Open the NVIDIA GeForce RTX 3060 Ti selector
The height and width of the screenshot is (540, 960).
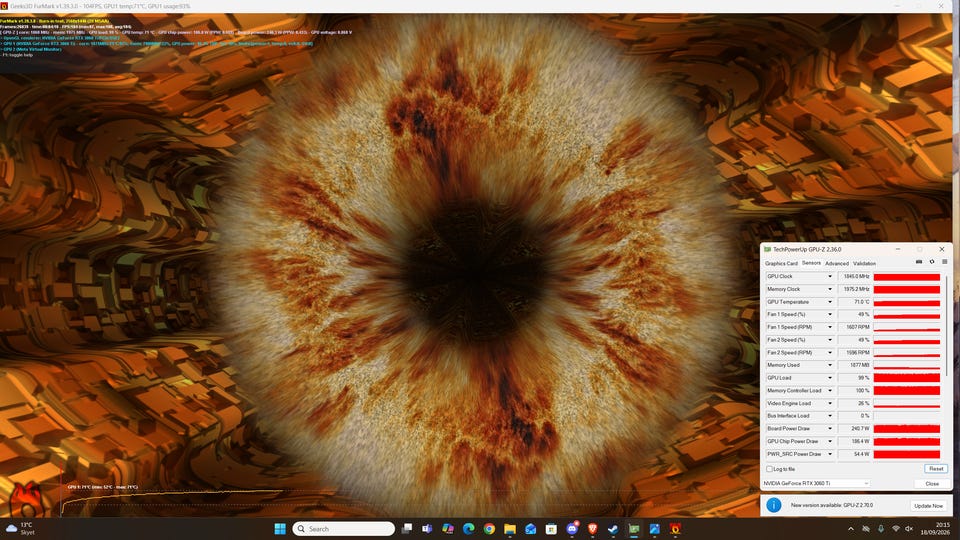coord(816,484)
